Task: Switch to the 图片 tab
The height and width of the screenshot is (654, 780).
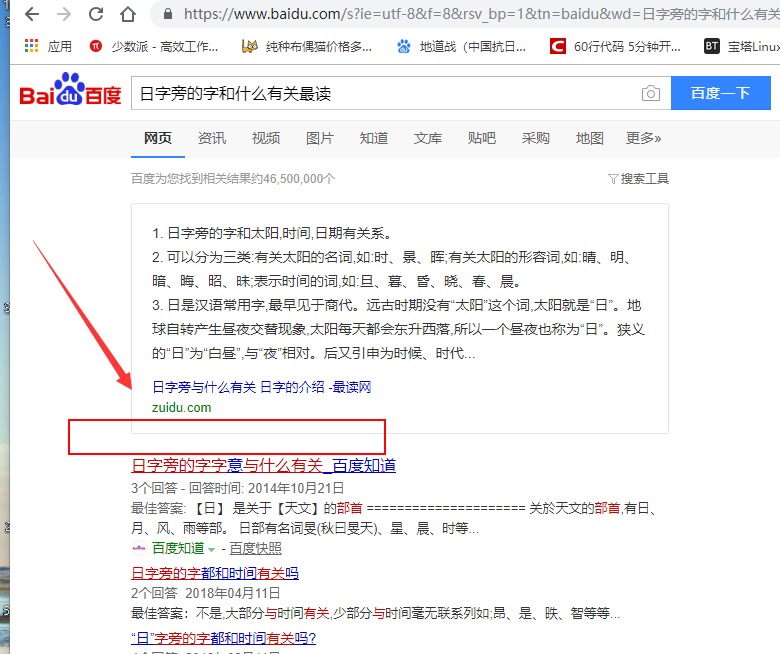Action: click(x=320, y=138)
